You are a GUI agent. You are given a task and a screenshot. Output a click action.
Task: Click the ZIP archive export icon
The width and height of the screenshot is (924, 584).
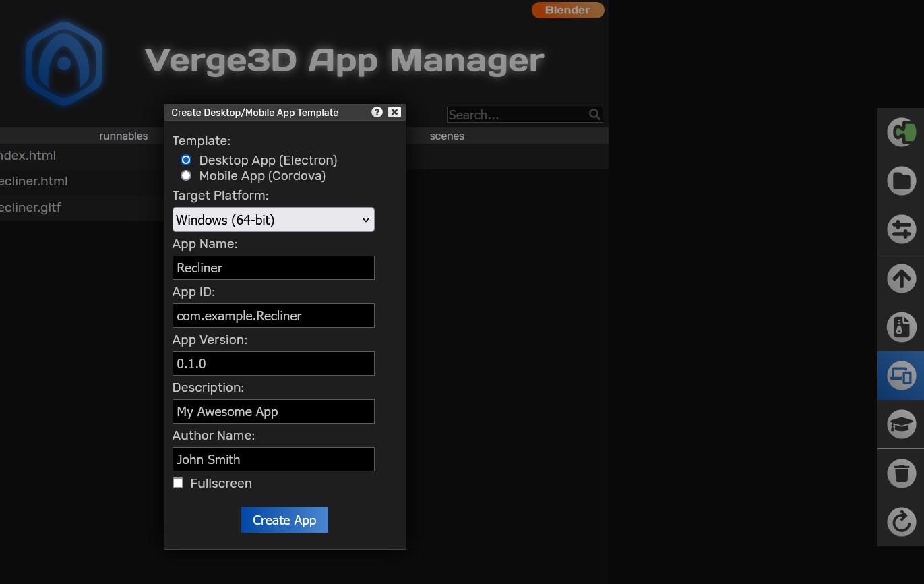(x=901, y=327)
